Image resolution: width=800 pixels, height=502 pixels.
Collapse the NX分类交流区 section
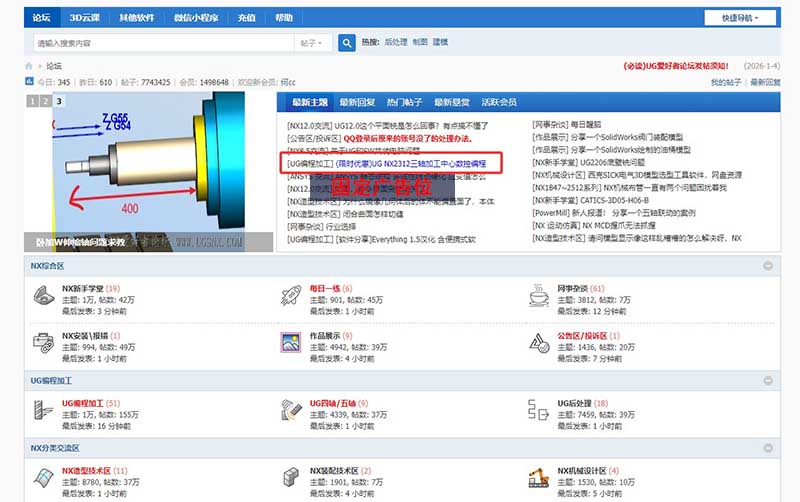pos(768,448)
